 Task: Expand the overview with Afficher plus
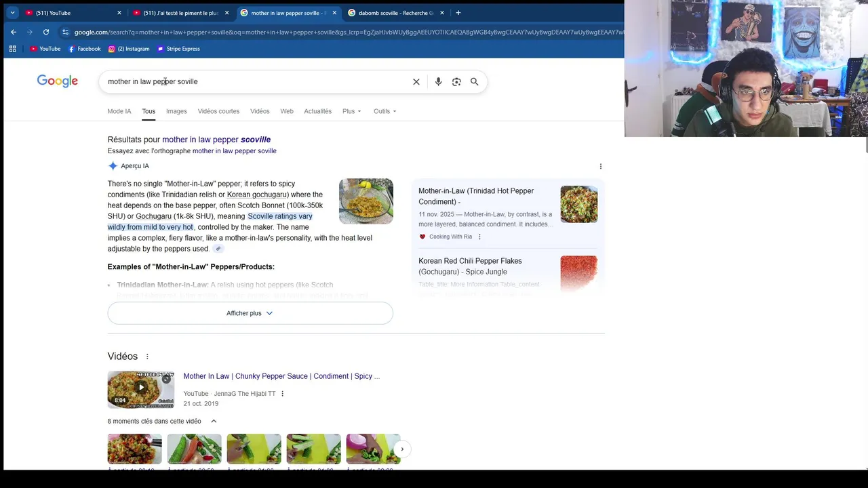click(250, 313)
